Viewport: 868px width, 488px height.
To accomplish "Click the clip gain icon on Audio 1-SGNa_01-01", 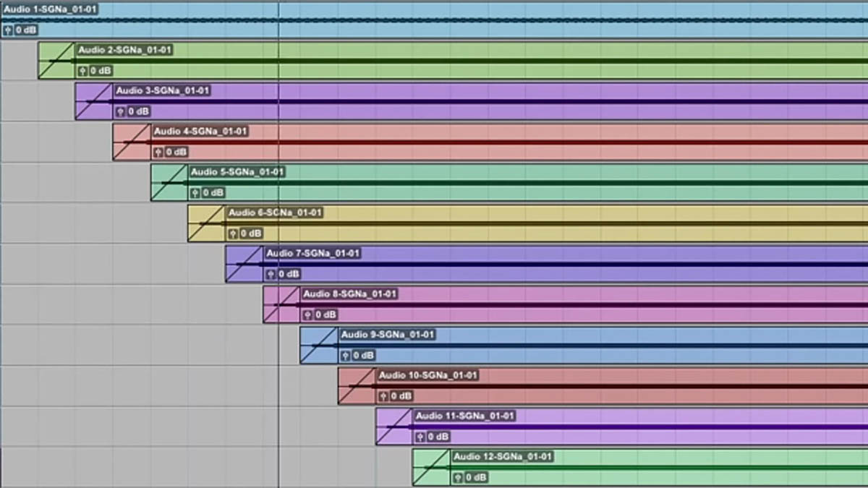I will click(x=8, y=30).
